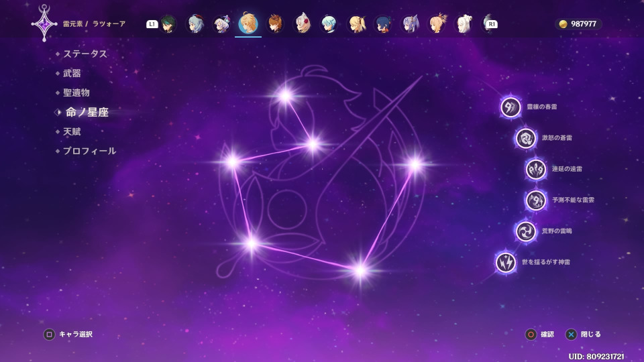The image size is (644, 362).
Task: Open the プロフィール menu
Action: [89, 151]
